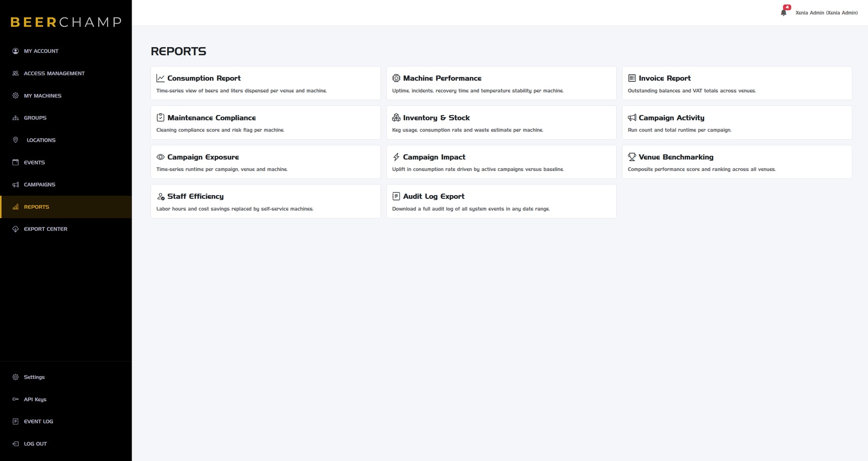Click the Locations pin icon
This screenshot has width=868, height=461.
[x=15, y=140]
